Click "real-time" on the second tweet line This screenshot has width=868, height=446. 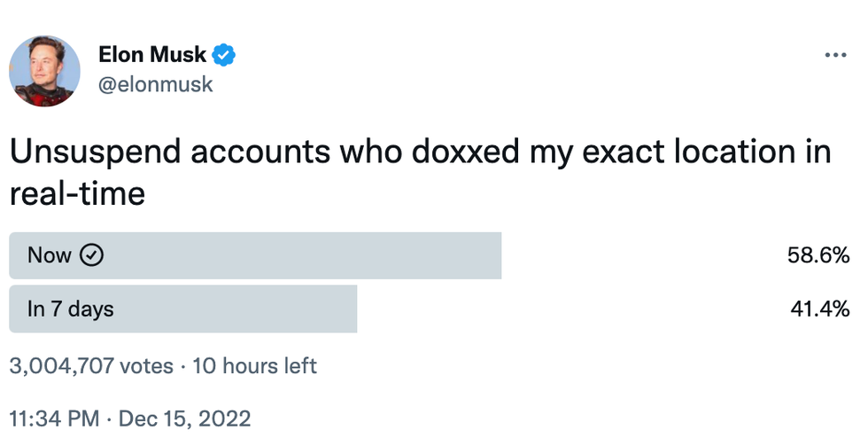point(76,194)
